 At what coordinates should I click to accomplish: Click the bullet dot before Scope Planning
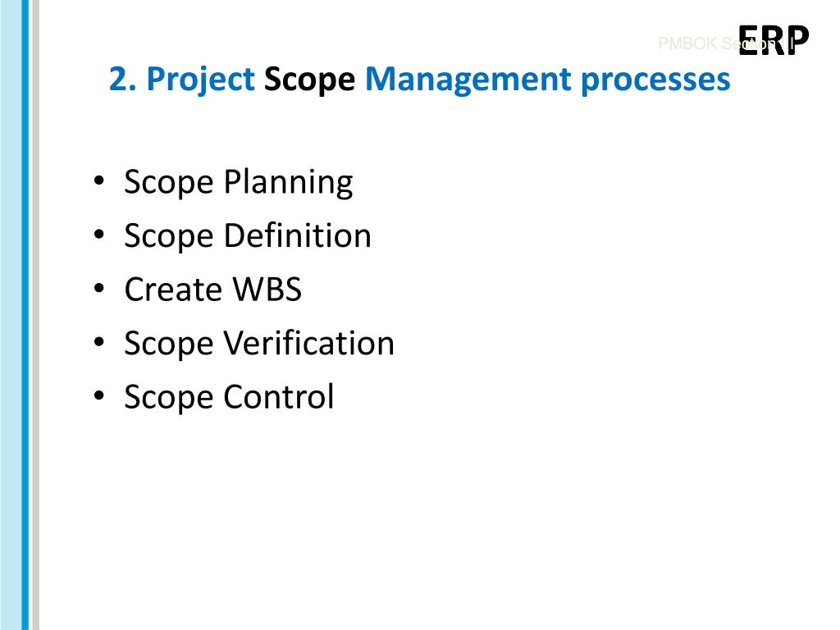click(x=98, y=180)
